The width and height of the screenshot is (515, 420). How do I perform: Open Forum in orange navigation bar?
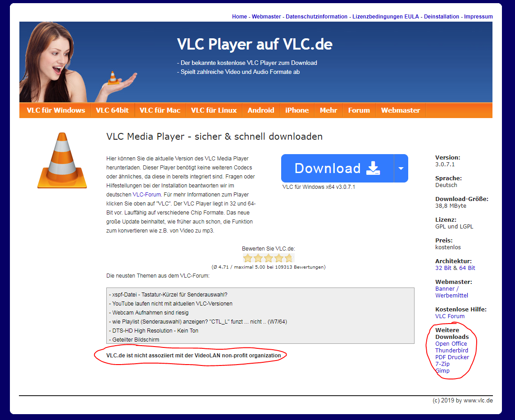359,110
